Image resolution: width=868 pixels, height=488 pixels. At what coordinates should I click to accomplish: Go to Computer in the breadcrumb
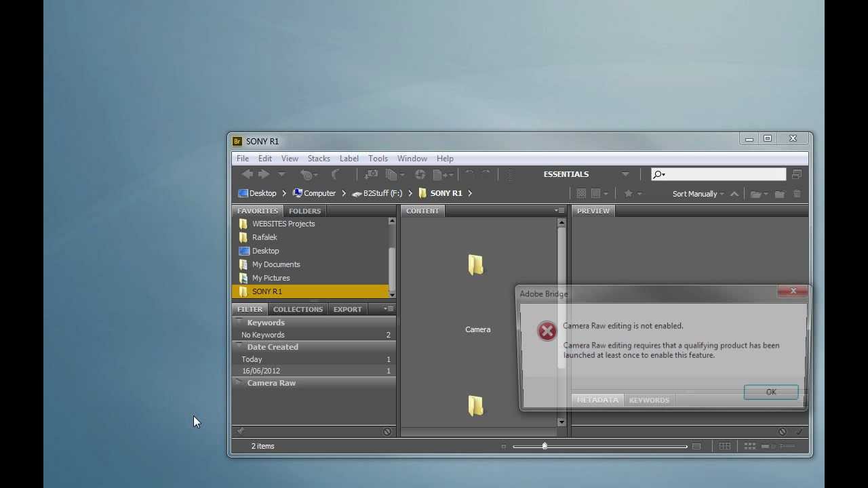point(314,193)
